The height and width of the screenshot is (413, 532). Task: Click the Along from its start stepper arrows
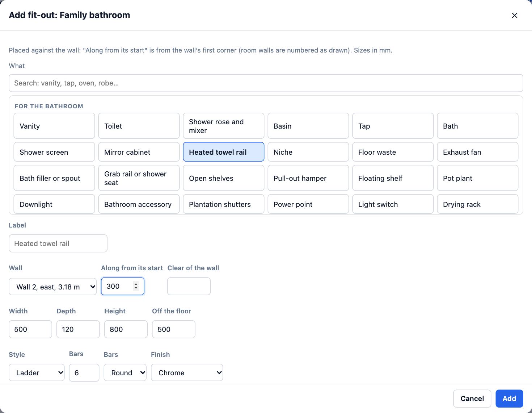click(136, 286)
